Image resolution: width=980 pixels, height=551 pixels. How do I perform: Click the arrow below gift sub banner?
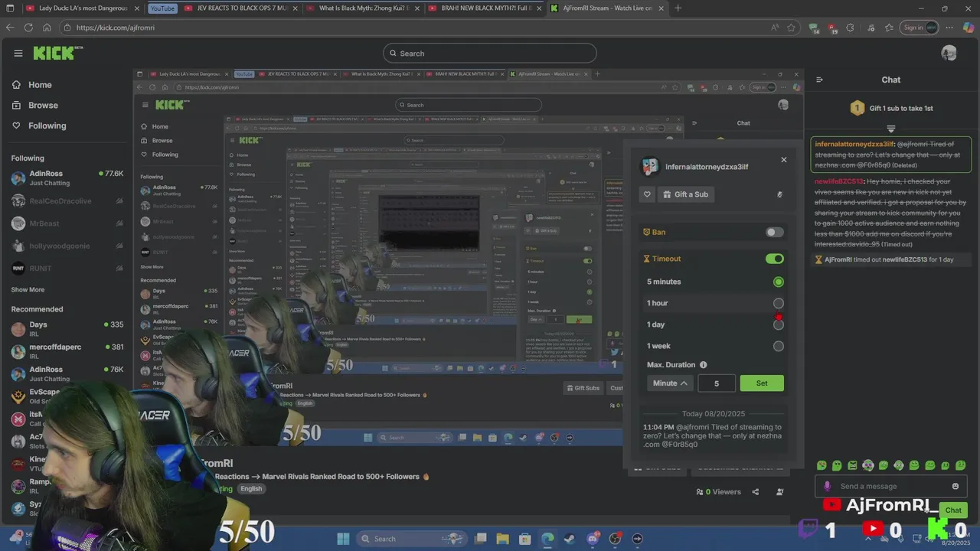click(891, 129)
